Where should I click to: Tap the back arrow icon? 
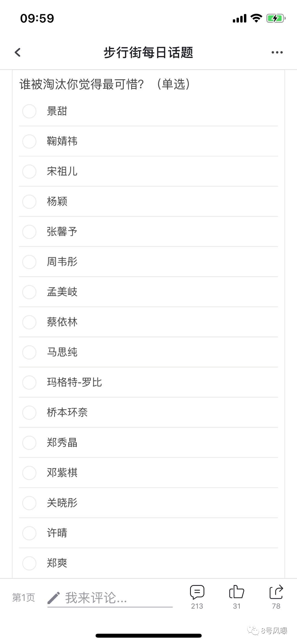coord(18,52)
